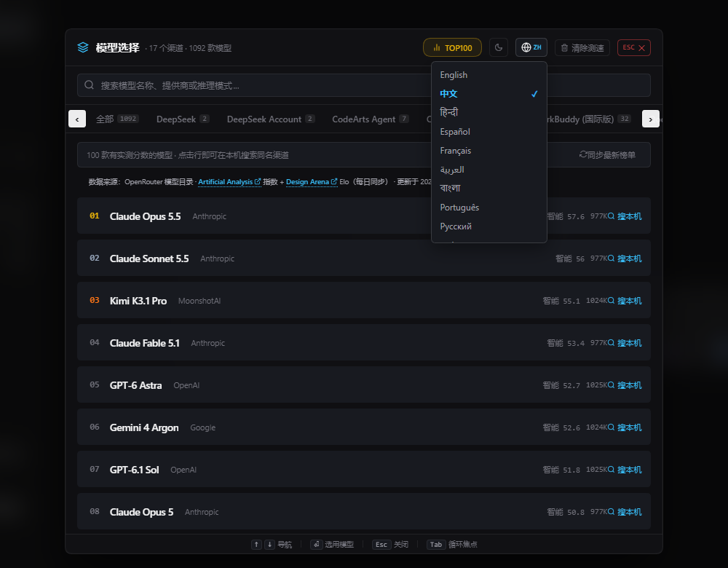Open the Design Arena link

click(x=312, y=181)
